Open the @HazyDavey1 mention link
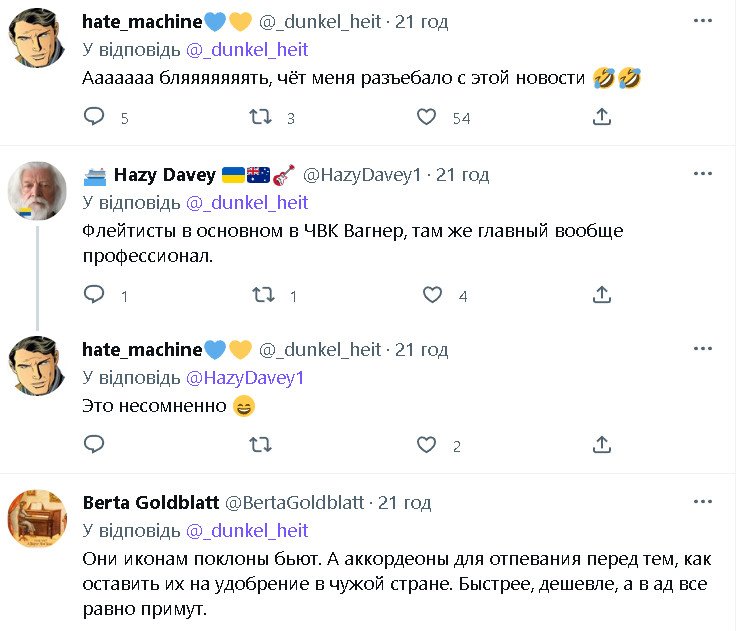Screen dimensions: 739x631 tap(246, 377)
